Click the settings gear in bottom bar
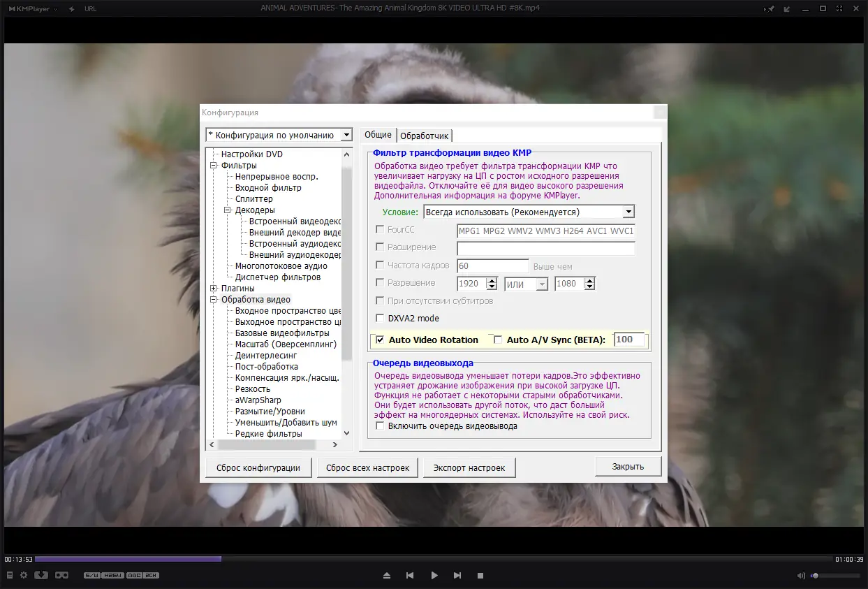 pyautogui.click(x=24, y=575)
